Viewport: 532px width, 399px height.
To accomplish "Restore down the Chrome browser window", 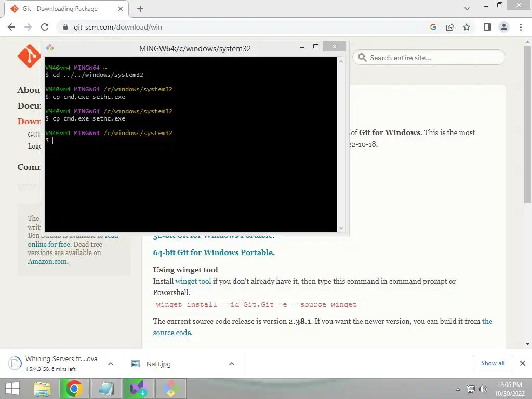I will coord(499,5).
